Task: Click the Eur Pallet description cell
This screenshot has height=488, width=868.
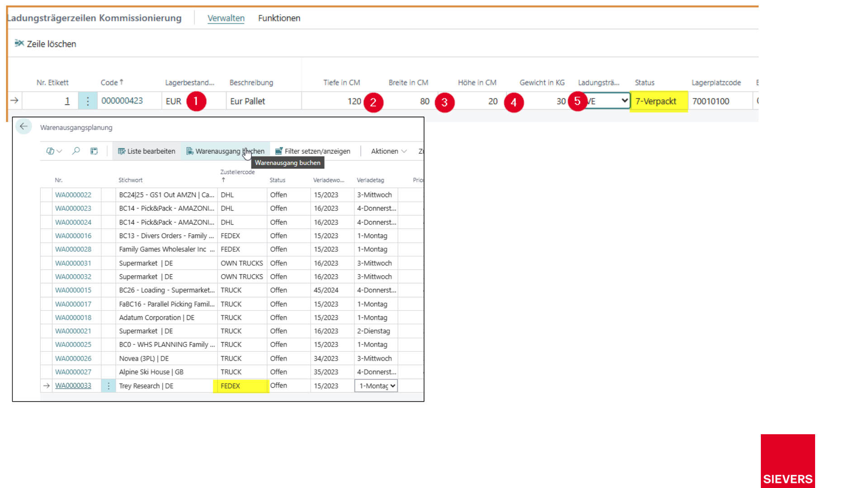Action: 264,101
